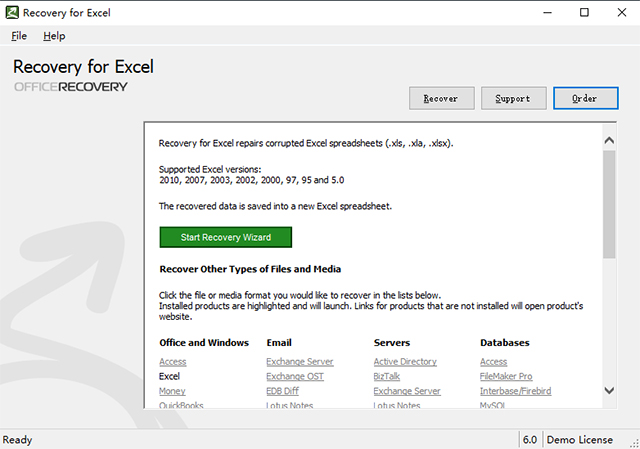Click the Order button
This screenshot has width=640, height=449.
pyautogui.click(x=586, y=98)
